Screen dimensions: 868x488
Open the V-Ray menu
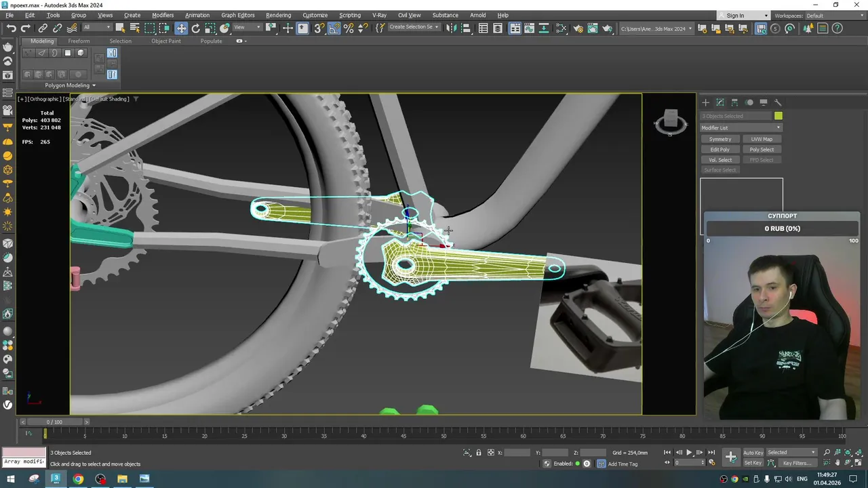[x=379, y=15]
